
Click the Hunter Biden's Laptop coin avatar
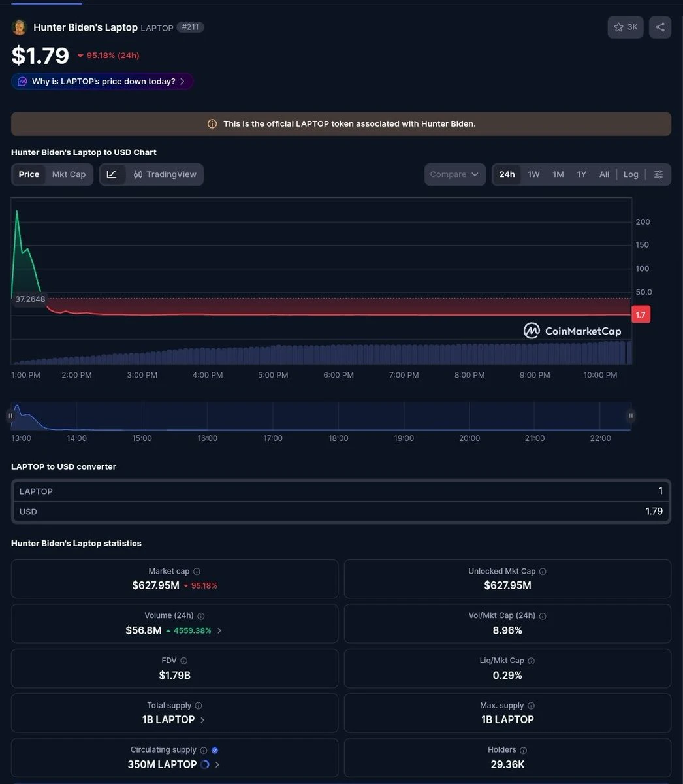[x=20, y=27]
